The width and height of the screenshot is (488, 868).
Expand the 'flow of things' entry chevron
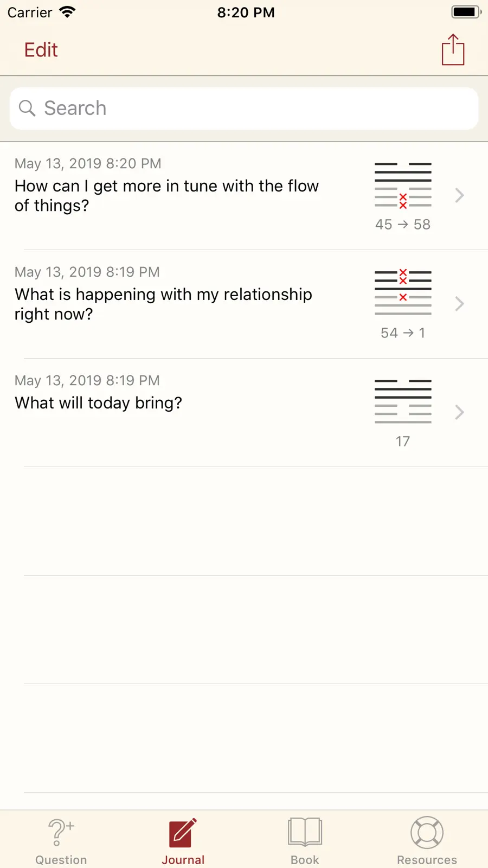459,195
